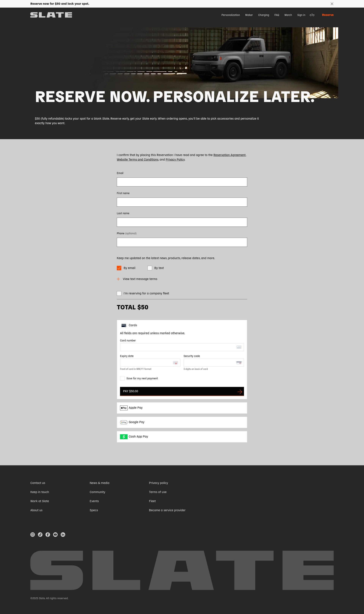Image resolution: width=364 pixels, height=614 pixels.
Task: Click the orange Reserve link
Action: click(328, 15)
